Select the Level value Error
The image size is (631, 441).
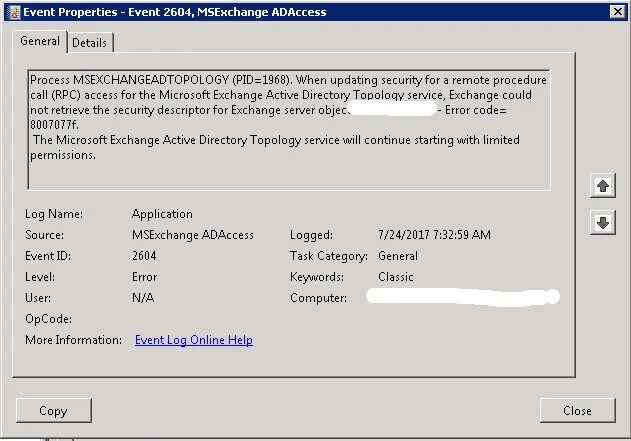tap(144, 277)
